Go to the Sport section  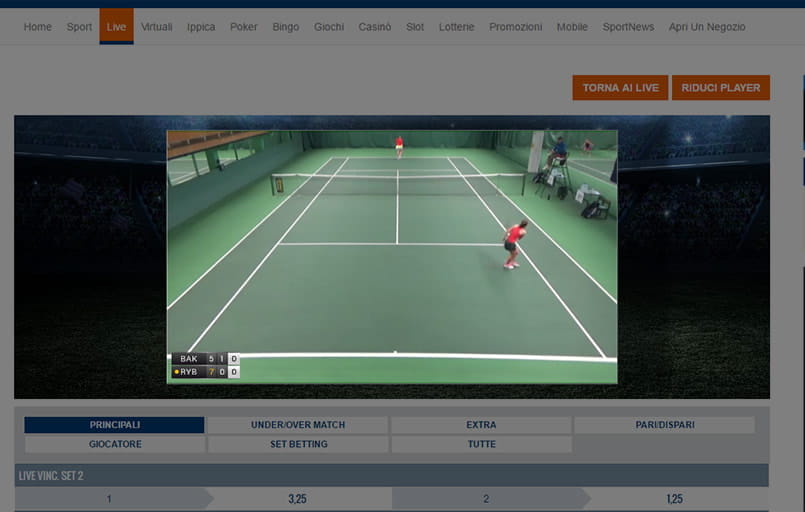[x=79, y=27]
